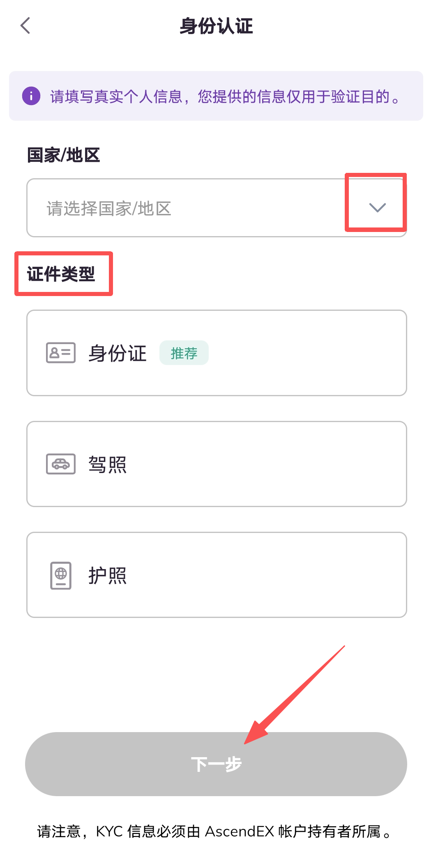438x868 pixels.
Task: Expand the country chevron arrow
Action: (x=377, y=207)
